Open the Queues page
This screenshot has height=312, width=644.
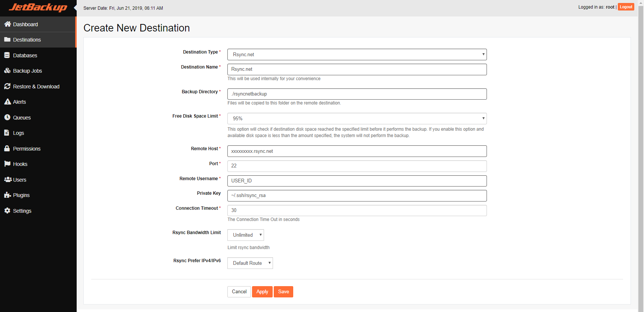coord(38,118)
